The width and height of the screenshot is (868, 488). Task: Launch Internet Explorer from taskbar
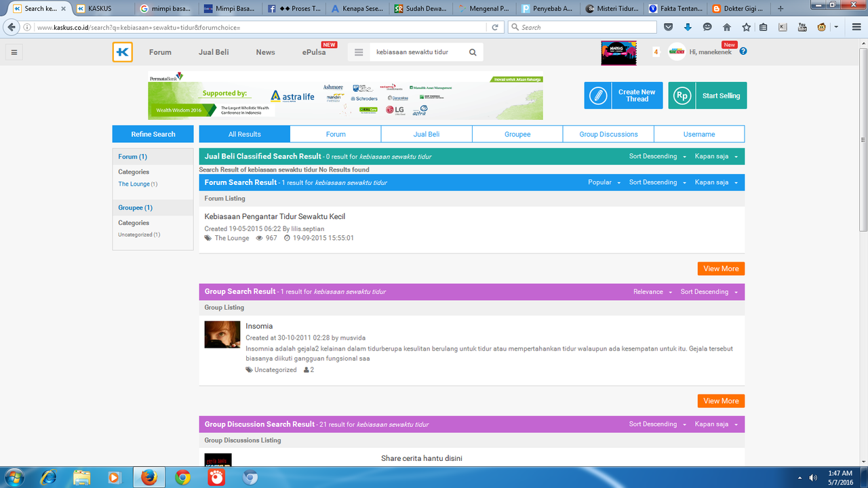click(48, 477)
